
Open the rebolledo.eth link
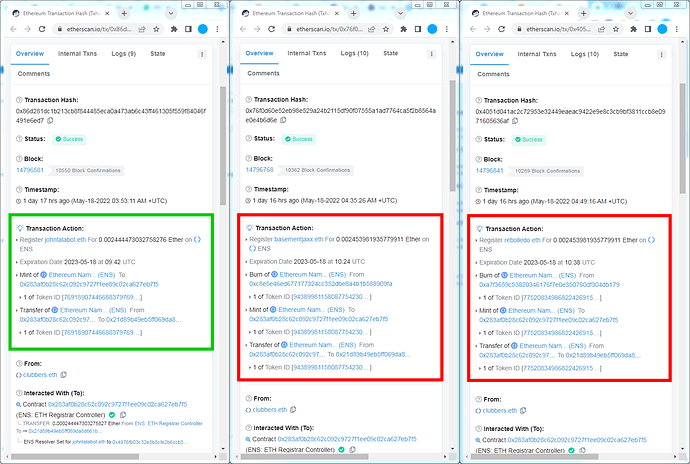(522, 240)
